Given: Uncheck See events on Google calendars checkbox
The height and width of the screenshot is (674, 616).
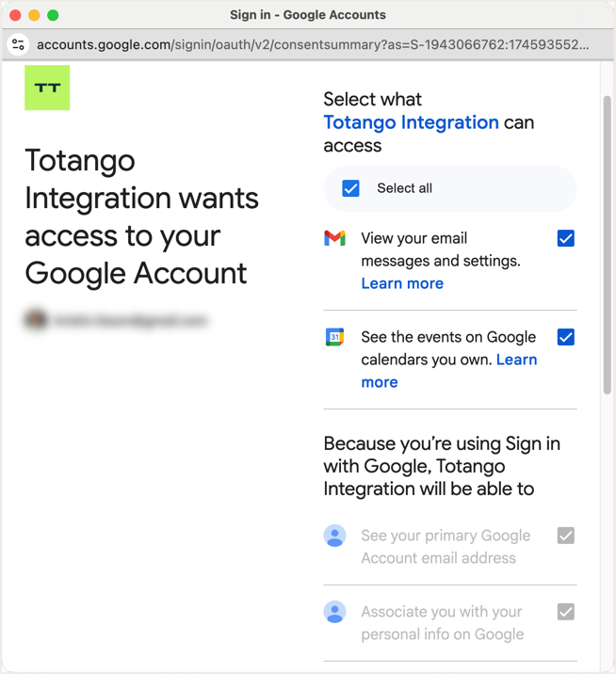Looking at the screenshot, I should pos(565,337).
